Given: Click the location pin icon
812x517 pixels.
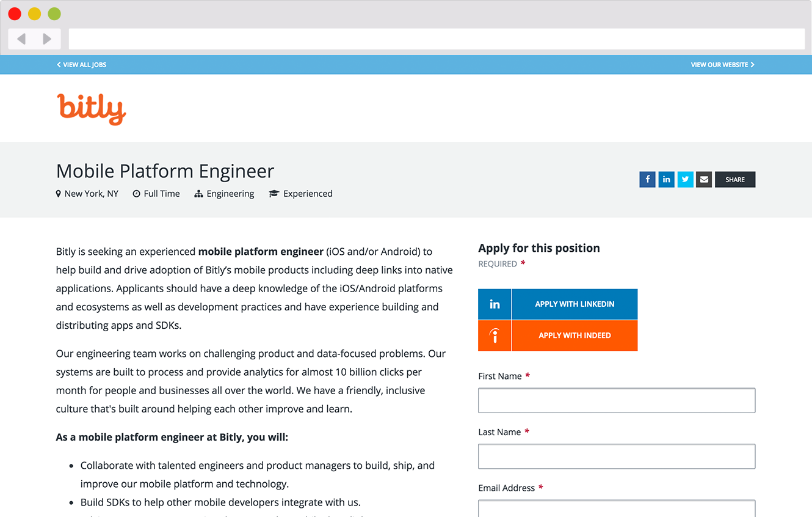Looking at the screenshot, I should pos(59,194).
